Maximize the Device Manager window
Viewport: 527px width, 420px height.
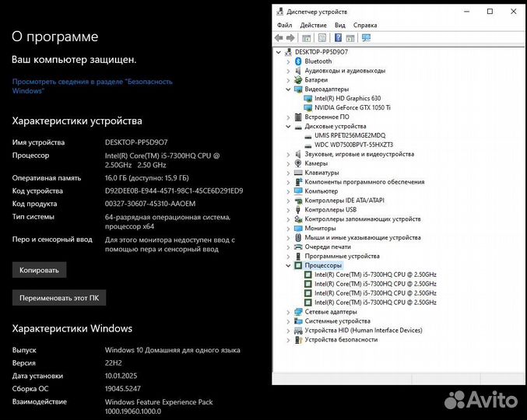[490, 12]
